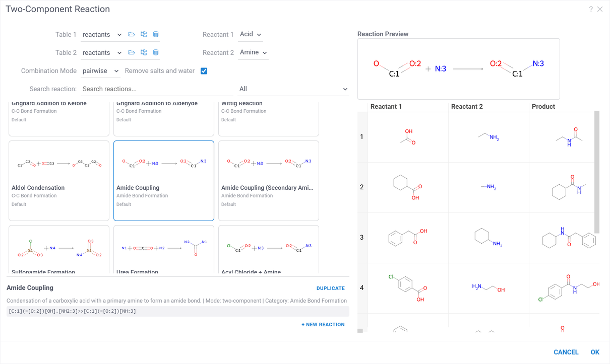Select row header 4 in results table
Screen dimensions: 610x364
click(x=362, y=288)
